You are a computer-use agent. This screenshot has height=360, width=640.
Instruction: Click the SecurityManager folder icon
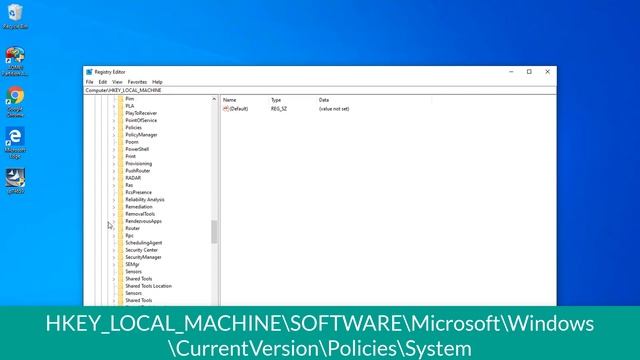click(x=120, y=257)
